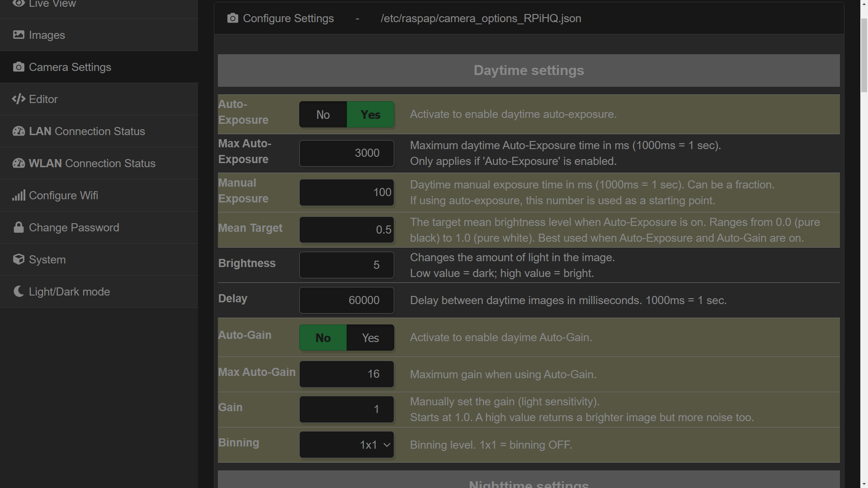Click the Light/Dark mode moon icon
Image resolution: width=868 pixels, height=488 pixels.
click(x=19, y=291)
